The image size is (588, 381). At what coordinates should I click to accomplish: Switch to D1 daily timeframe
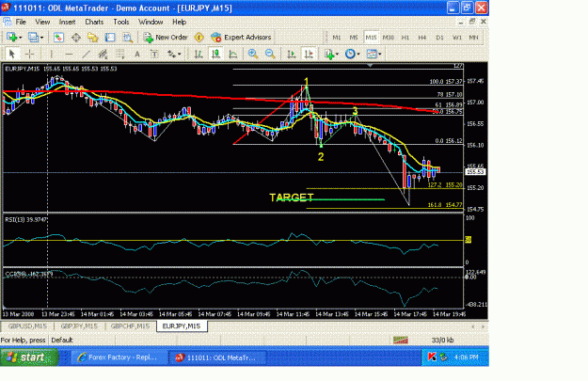439,37
